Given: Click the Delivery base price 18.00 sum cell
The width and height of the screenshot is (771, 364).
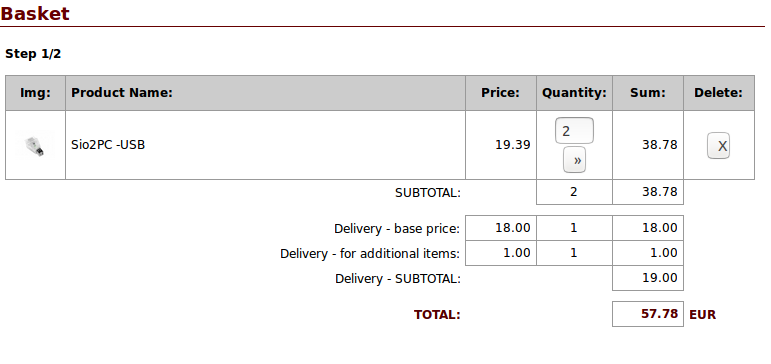Looking at the screenshot, I should [648, 228].
